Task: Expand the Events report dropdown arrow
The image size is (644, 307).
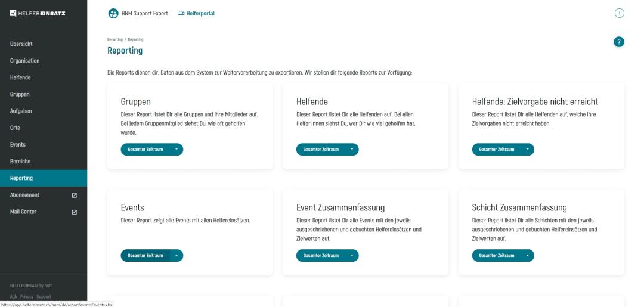Action: click(177, 255)
